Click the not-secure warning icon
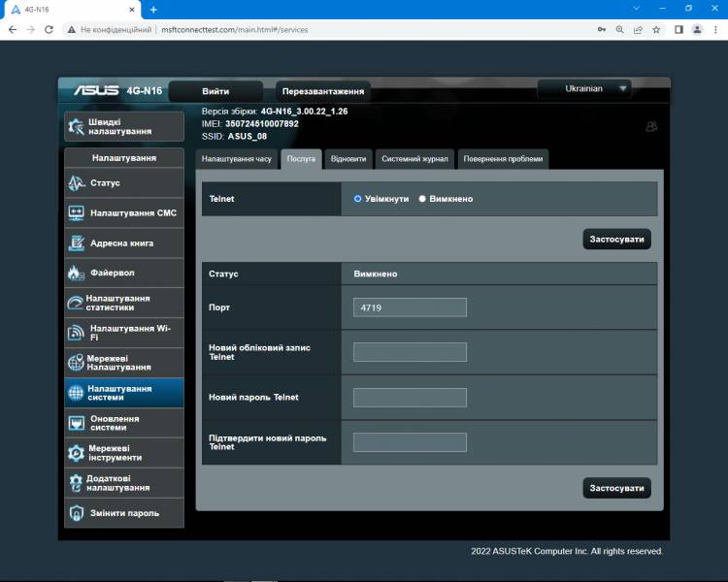This screenshot has height=582, width=728. pos(72,30)
